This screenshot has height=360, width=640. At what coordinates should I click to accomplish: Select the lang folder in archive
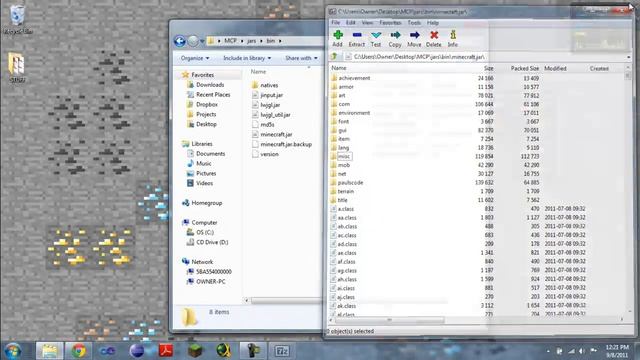[343, 148]
